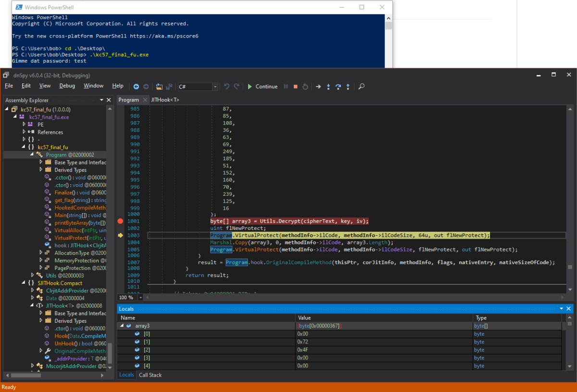Close the Assembly Explorer panel
Screen dimensions: 577x392
pos(109,100)
